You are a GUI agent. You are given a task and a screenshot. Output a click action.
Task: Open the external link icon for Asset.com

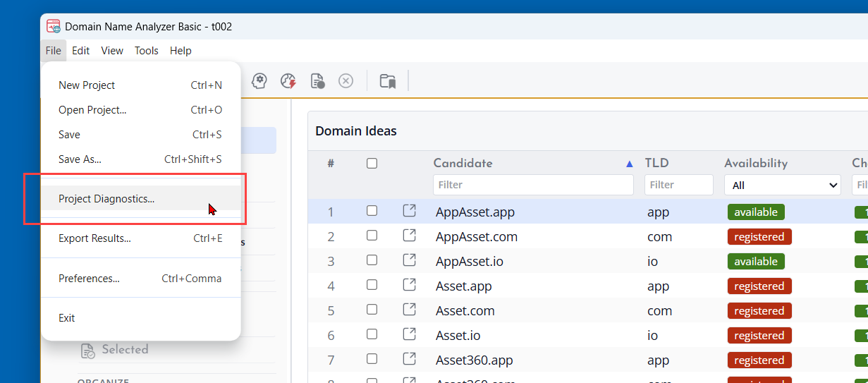pos(409,310)
